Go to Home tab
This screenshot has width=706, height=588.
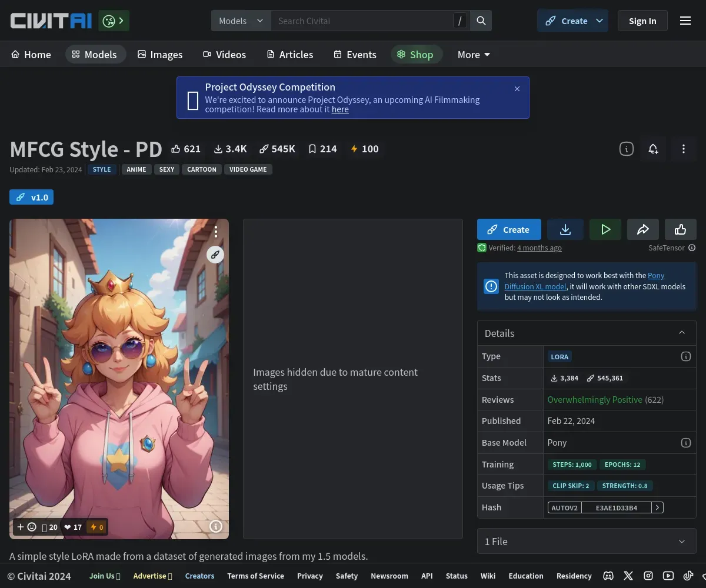[31, 55]
